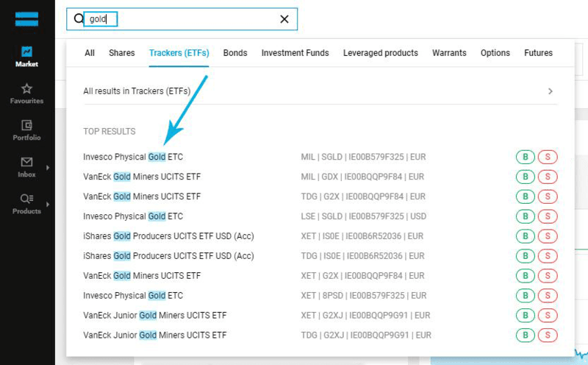Open VanEck Gold Miners UCITS ETF XET result
Screen dimensions: 588x365
coord(142,276)
